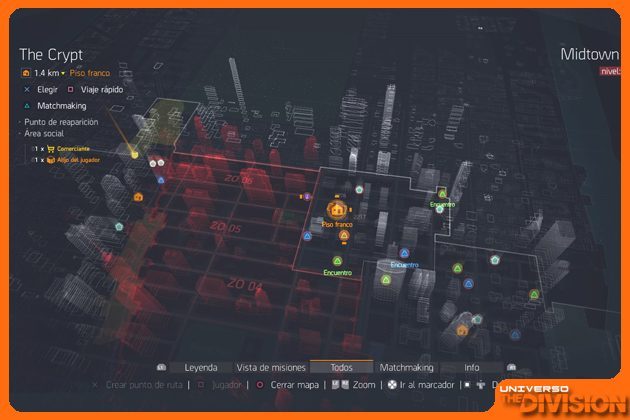Click the right bumper icon after Info
Screen dimensions: 630x420
tap(511, 367)
